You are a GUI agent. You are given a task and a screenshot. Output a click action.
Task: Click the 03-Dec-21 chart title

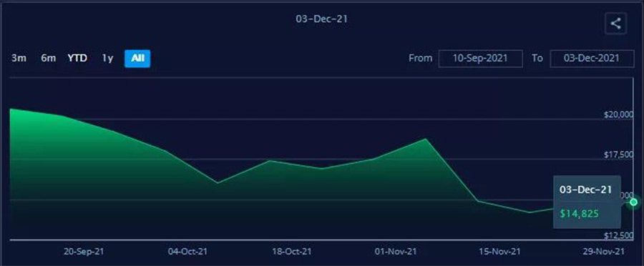coord(321,19)
